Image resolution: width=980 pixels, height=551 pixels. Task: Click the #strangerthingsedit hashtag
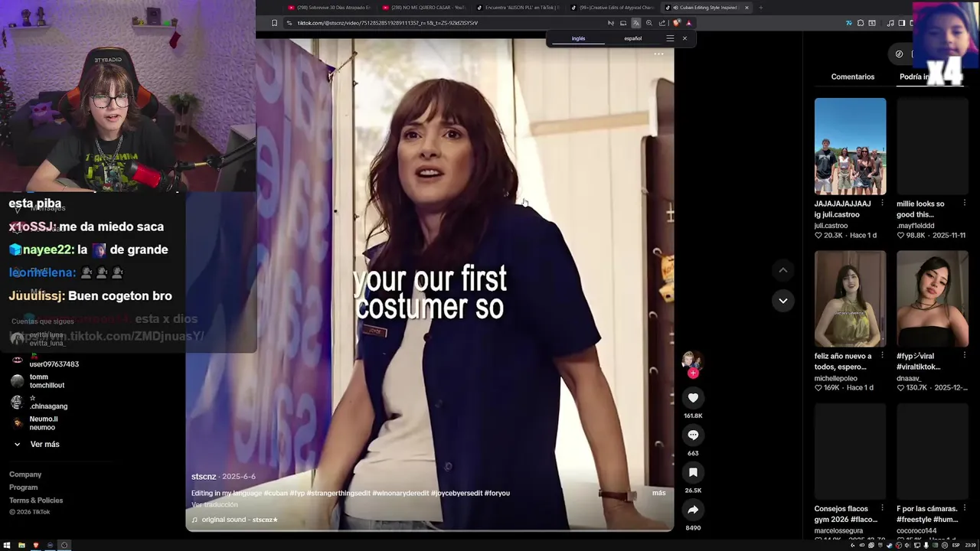(338, 494)
